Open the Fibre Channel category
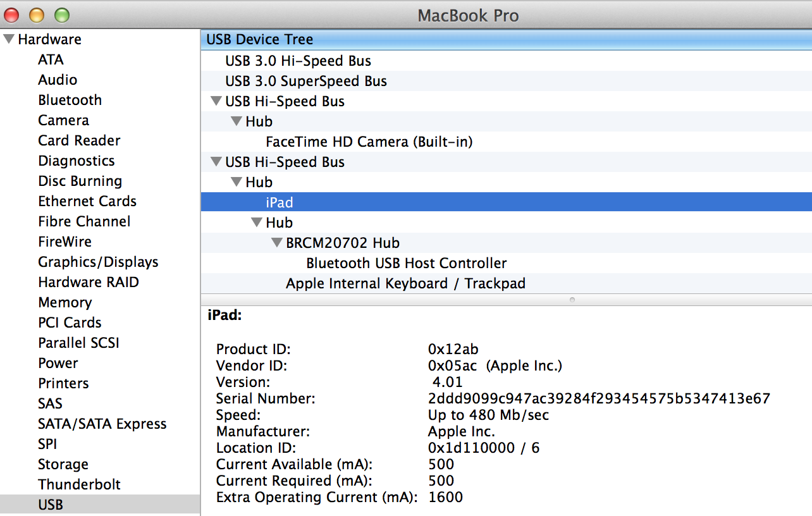 coord(84,221)
